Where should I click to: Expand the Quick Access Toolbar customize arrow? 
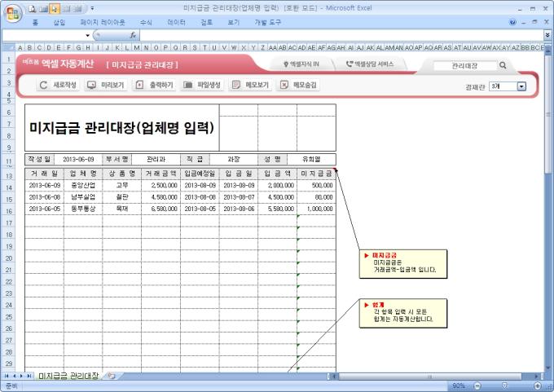coord(93,7)
